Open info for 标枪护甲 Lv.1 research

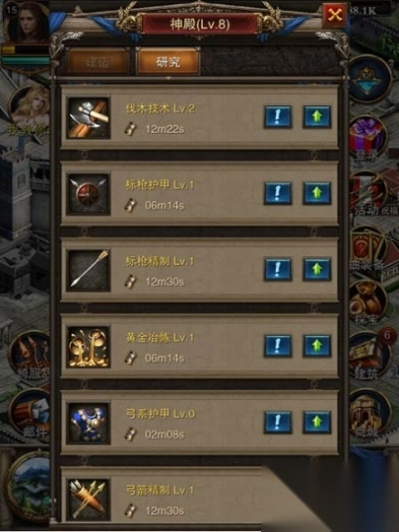click(278, 193)
